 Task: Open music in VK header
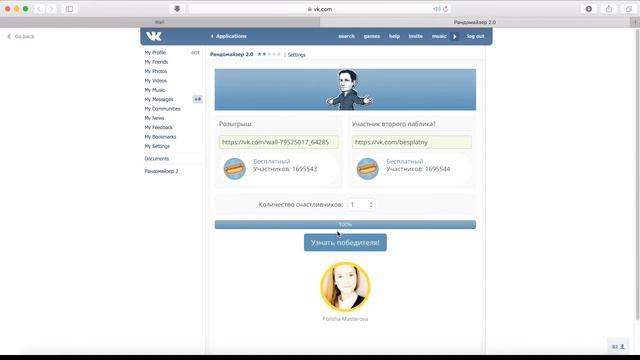coord(439,36)
